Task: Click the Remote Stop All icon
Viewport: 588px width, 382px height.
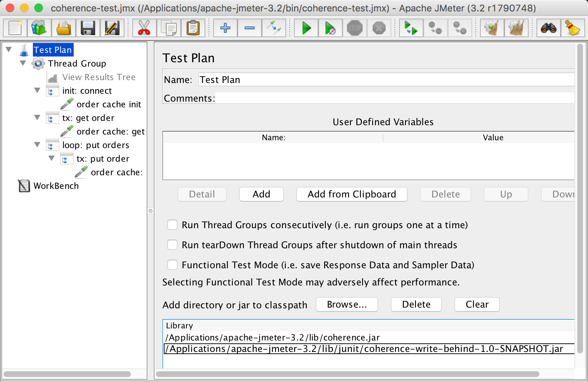Action: (x=436, y=28)
